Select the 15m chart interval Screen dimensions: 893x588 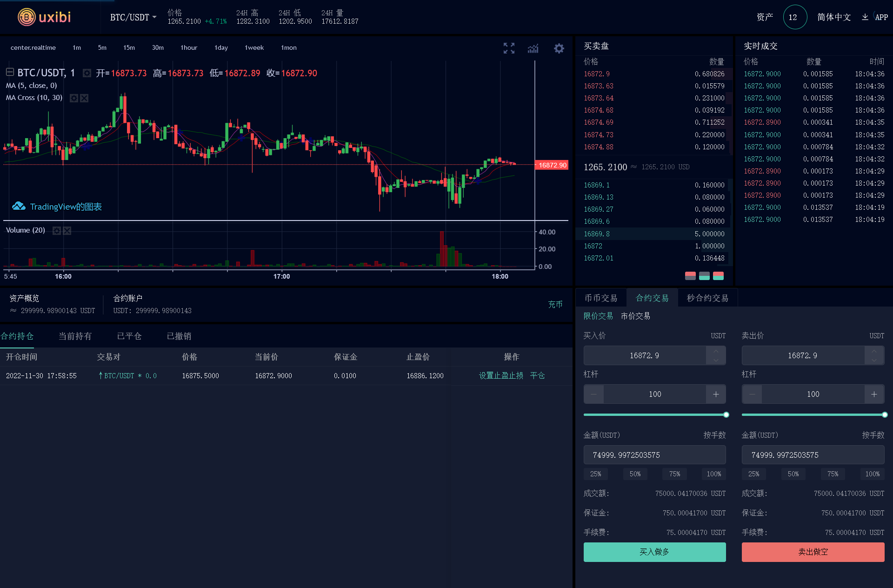(129, 48)
